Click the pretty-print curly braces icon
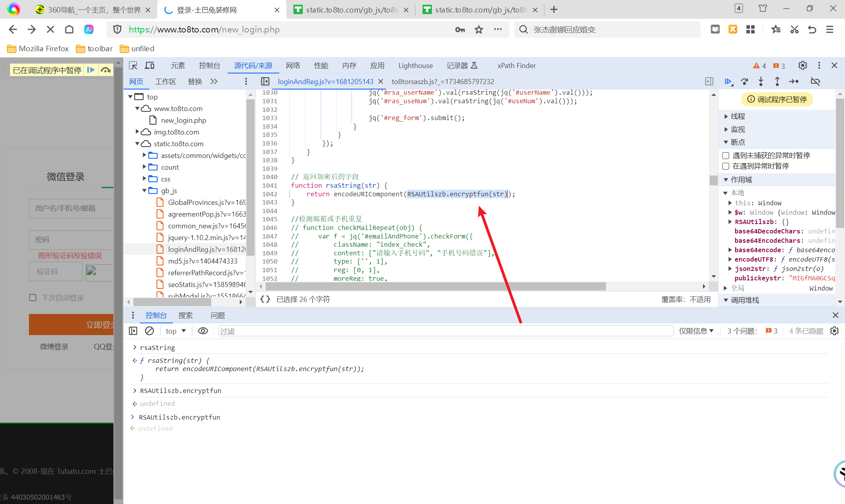The image size is (845, 504). 265,299
